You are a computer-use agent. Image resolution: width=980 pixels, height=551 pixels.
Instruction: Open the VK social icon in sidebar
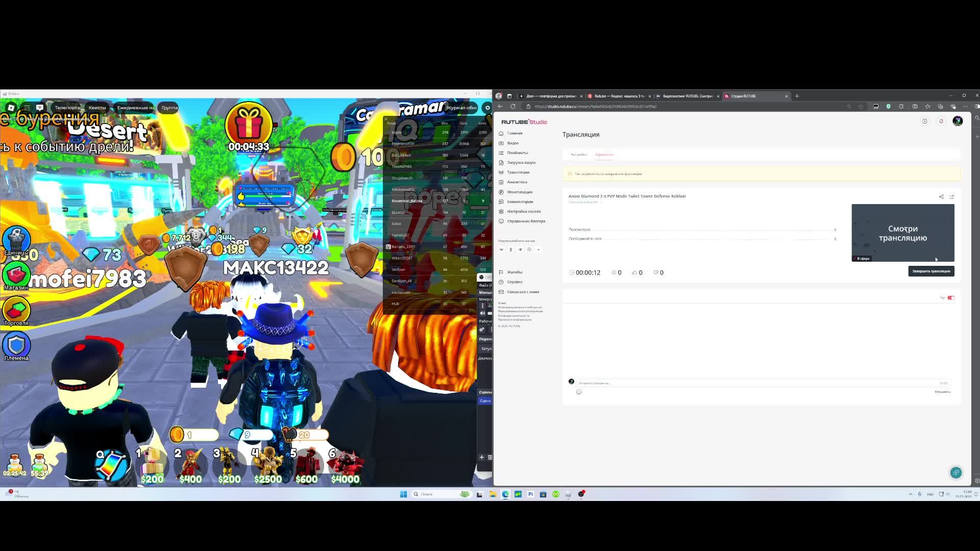tap(501, 249)
